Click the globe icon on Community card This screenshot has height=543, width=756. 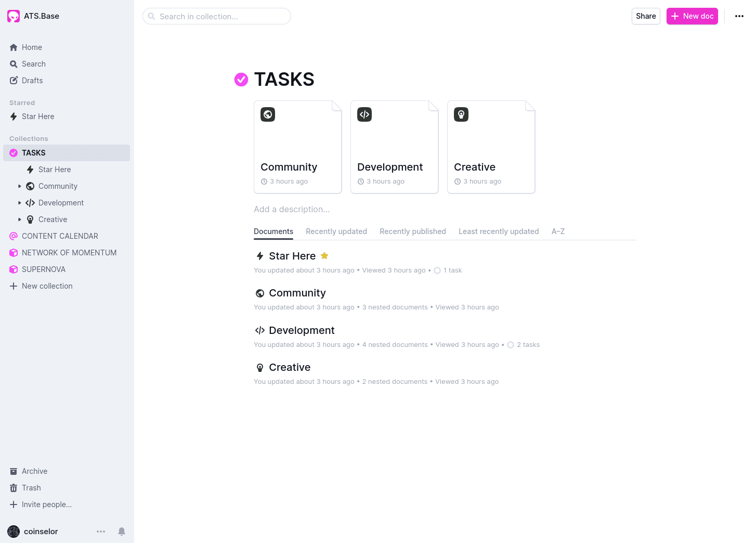tap(268, 114)
